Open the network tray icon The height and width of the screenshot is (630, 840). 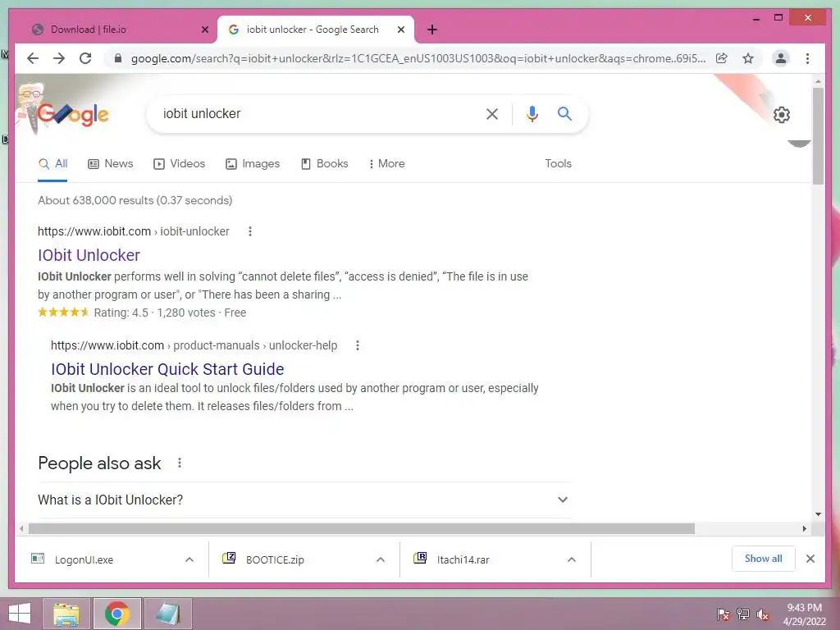(x=743, y=614)
